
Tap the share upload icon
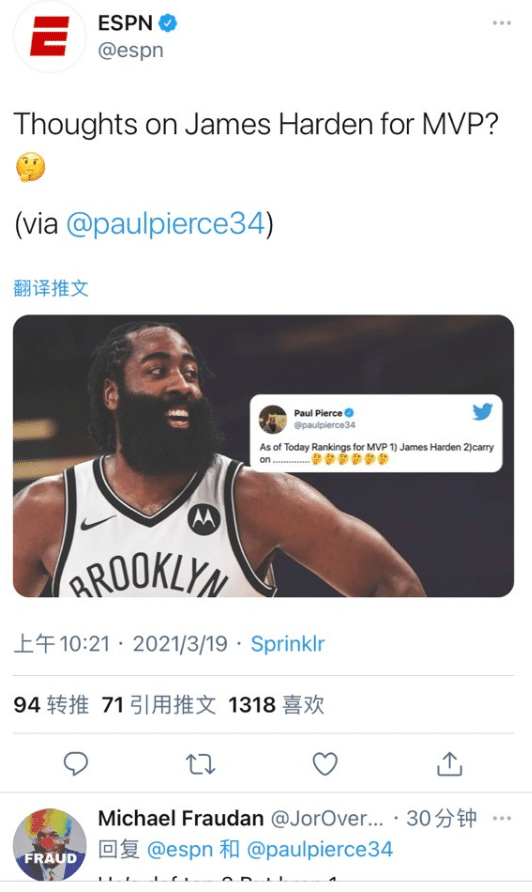pos(449,764)
